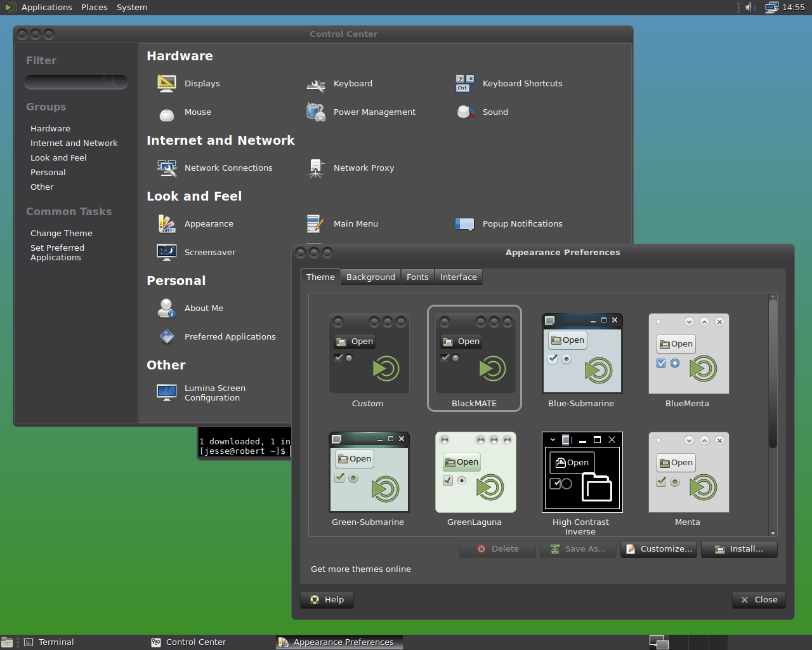Select the Blue-Submarine theme thumbnail
This screenshot has height=650, width=812.
click(x=582, y=354)
